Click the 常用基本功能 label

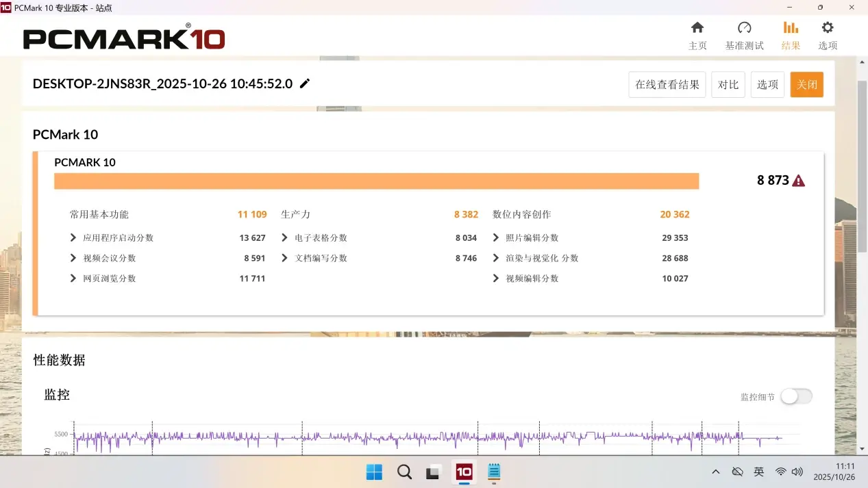click(99, 214)
